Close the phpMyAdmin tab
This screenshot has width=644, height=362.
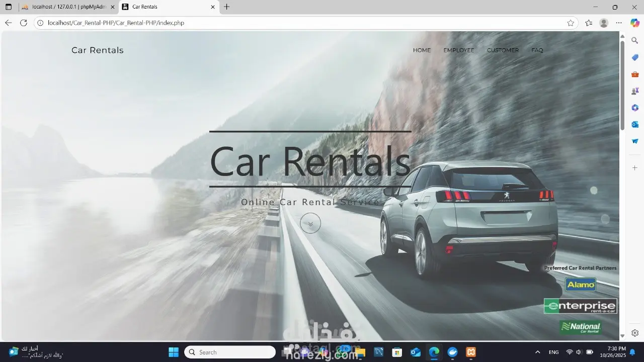tap(113, 7)
